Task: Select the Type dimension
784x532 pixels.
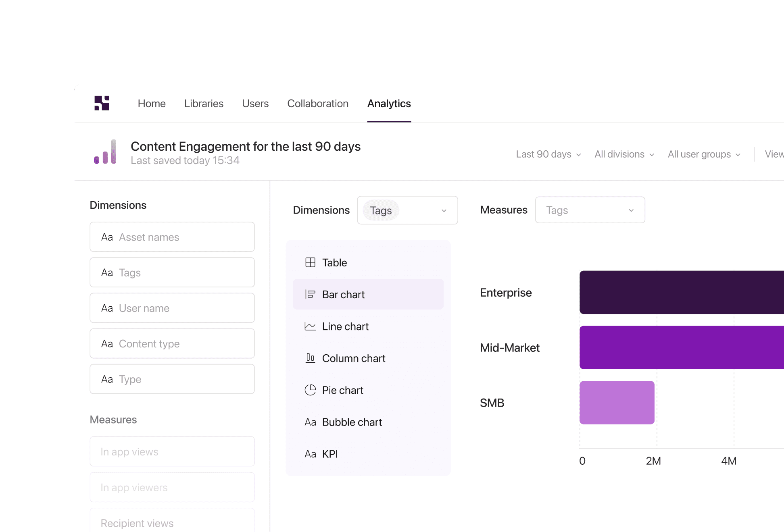Action: point(172,379)
